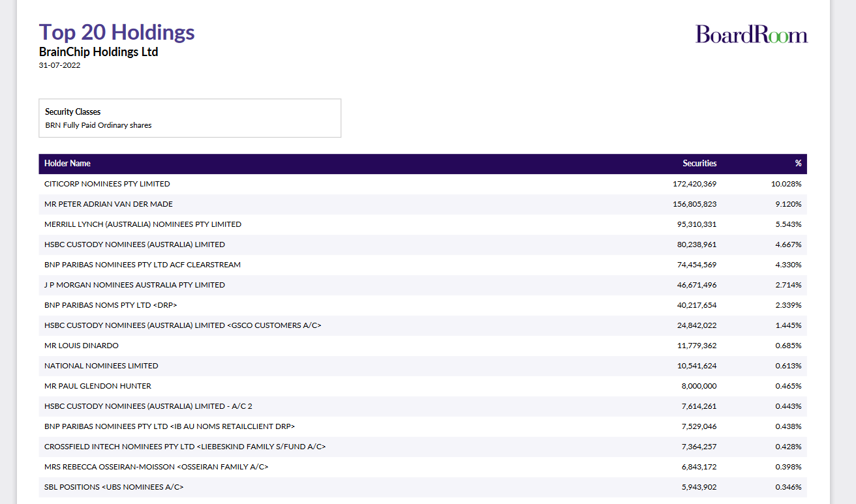Select SBL POSITIONS <UBS NOMINEES A/C>
856x504 pixels.
pyautogui.click(x=114, y=487)
